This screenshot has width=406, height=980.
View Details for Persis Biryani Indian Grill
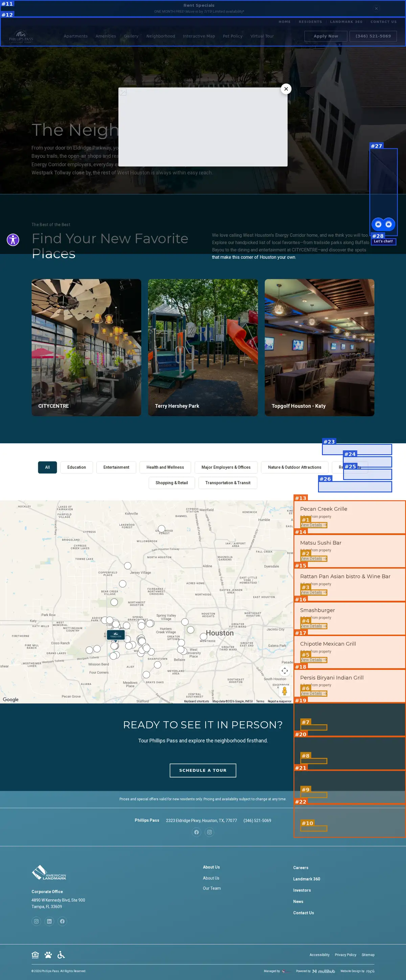(314, 693)
